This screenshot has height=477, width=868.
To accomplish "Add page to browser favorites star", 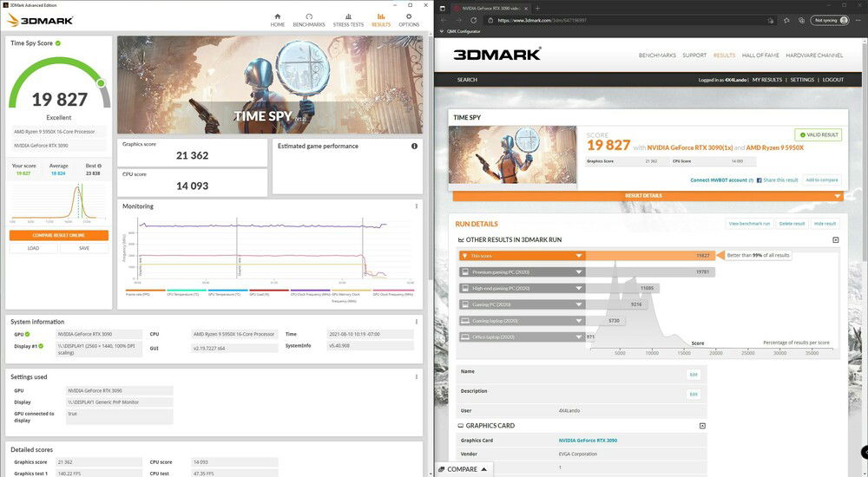I will (786, 20).
